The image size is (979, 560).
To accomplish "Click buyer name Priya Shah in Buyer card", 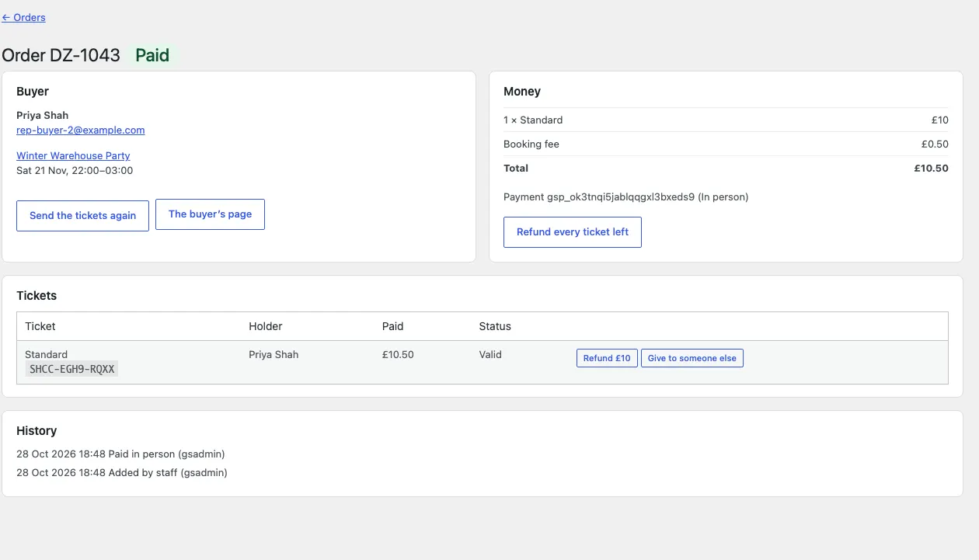I will pyautogui.click(x=43, y=115).
